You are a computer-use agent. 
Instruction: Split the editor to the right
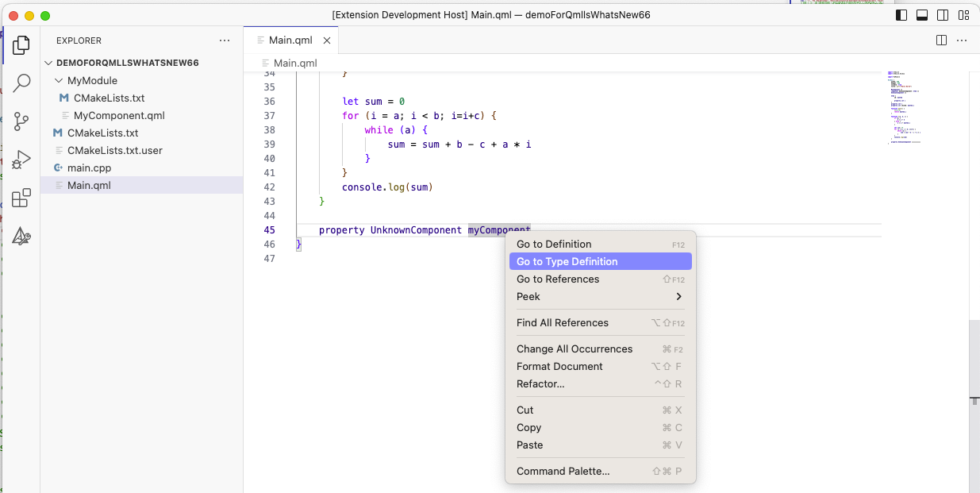(941, 40)
